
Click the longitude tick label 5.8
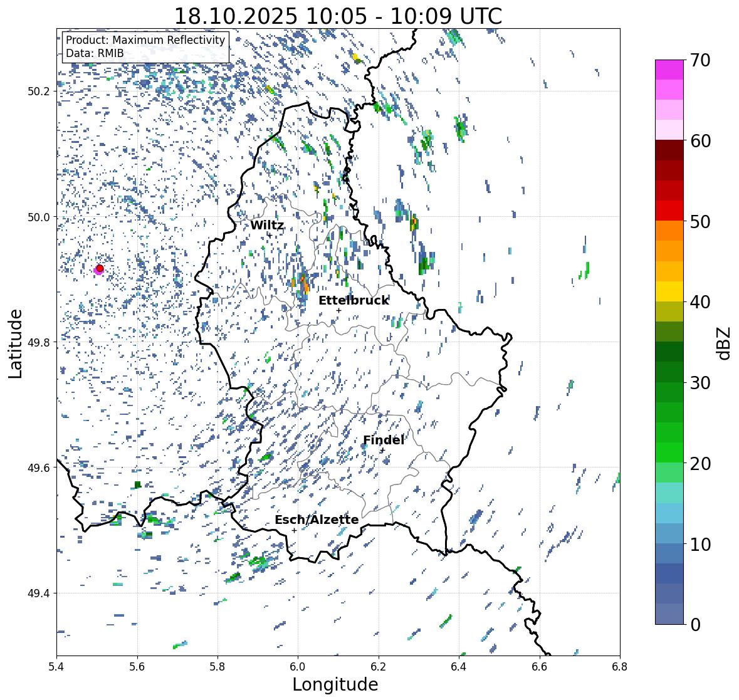(218, 666)
